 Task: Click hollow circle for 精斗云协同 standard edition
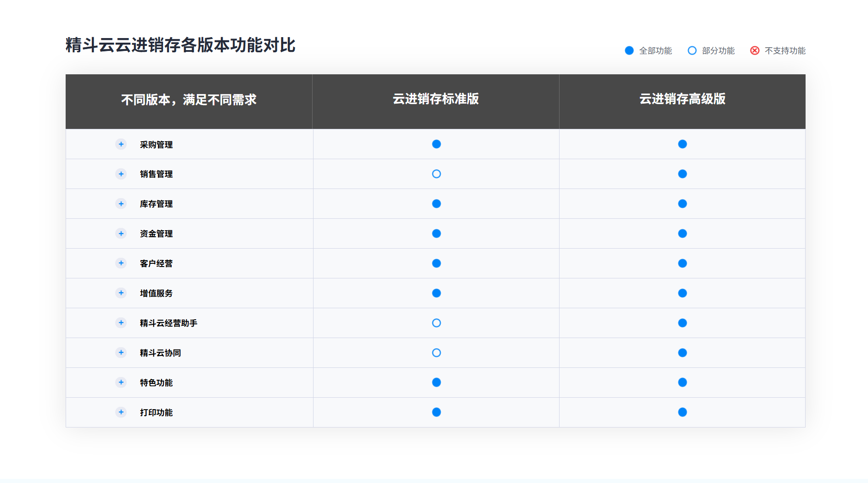click(437, 353)
